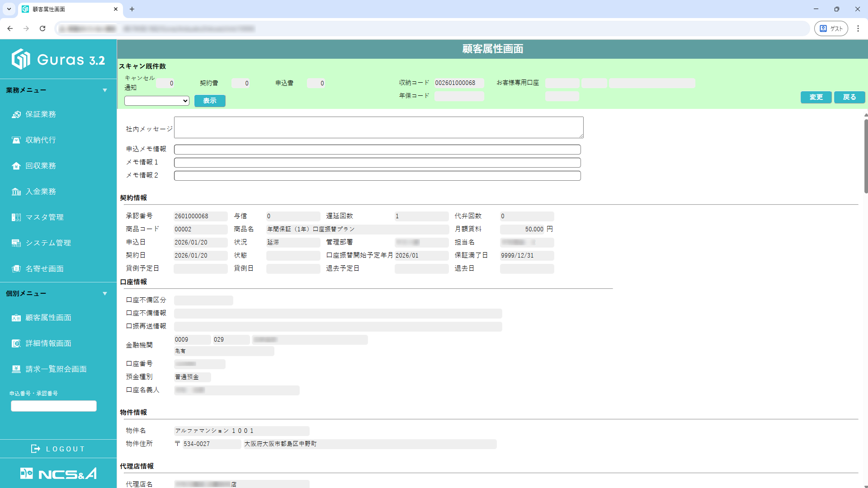This screenshot has height=488, width=868.
Task: Select the 収納代行 sidebar icon
Action: pos(16,140)
